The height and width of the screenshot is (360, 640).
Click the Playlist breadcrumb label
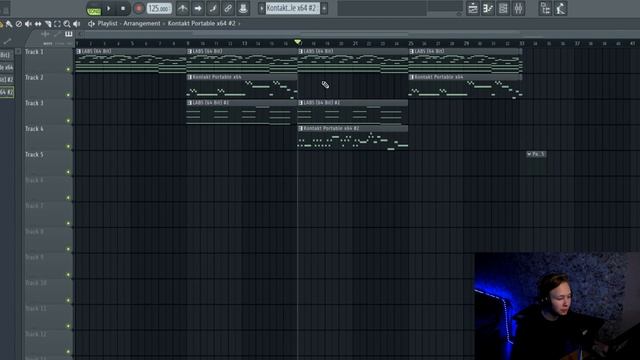pyautogui.click(x=107, y=24)
